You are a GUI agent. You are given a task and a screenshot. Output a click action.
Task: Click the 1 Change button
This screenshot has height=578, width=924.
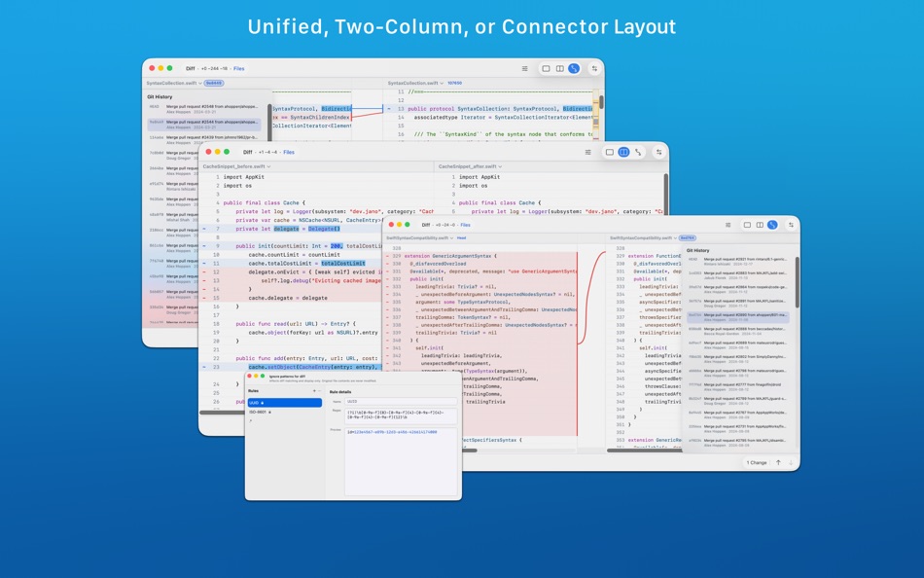coord(758,463)
